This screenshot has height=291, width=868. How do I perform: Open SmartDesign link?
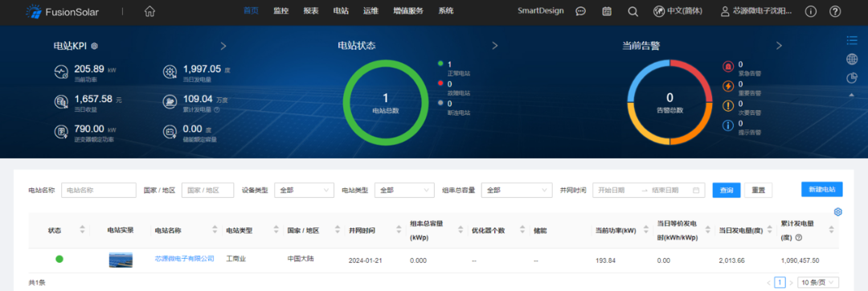(x=541, y=10)
